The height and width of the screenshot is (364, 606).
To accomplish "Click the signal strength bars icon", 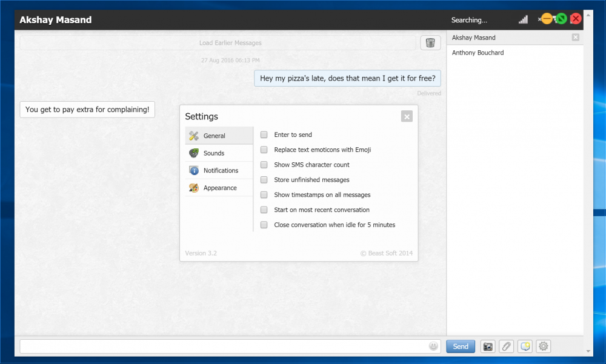I will pos(523,20).
